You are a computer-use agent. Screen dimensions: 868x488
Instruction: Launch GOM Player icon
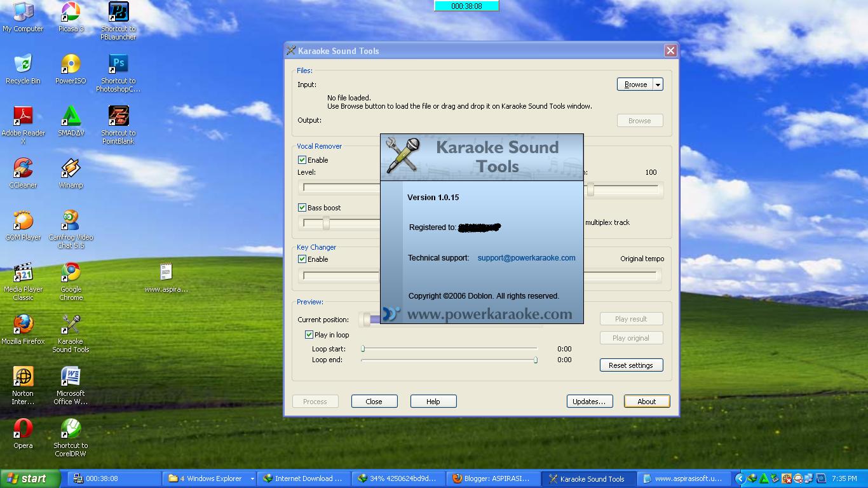(x=23, y=226)
